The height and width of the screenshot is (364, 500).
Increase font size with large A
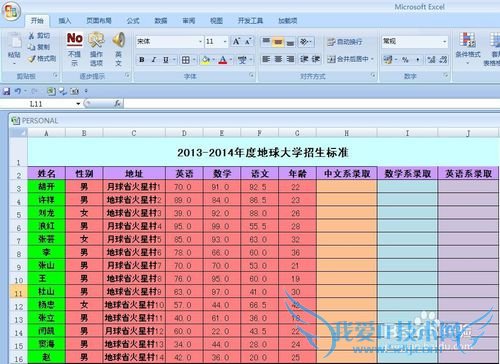236,41
